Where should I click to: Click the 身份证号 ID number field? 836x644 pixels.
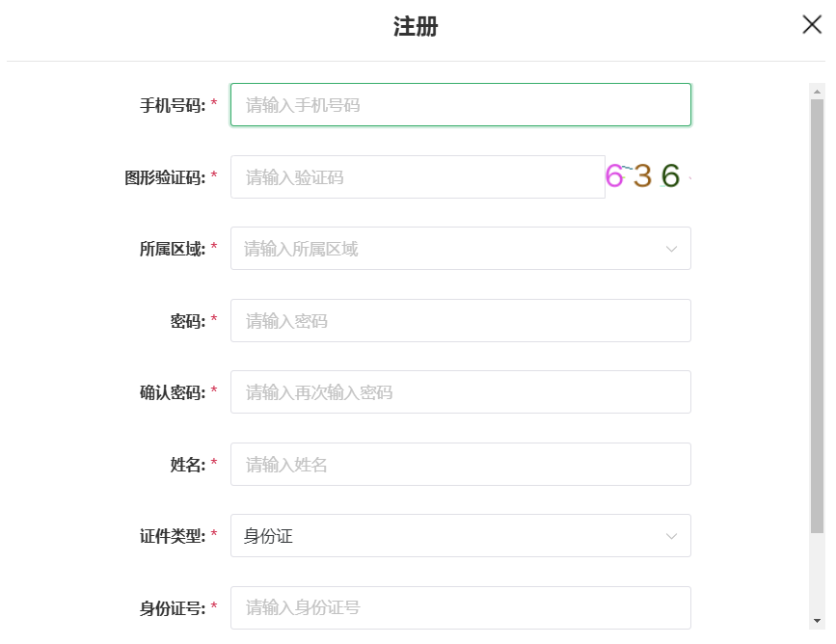pyautogui.click(x=461, y=607)
